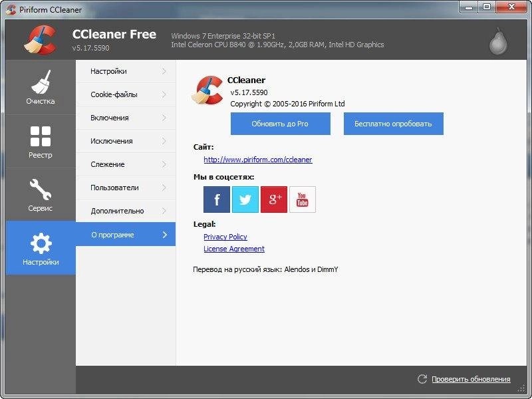The image size is (532, 399).
Task: Minimize the CCleaner window
Action: tap(469, 7)
